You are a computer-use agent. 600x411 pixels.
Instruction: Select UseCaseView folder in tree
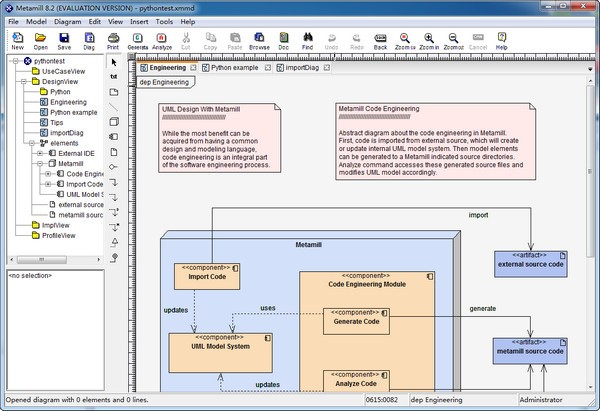click(59, 71)
